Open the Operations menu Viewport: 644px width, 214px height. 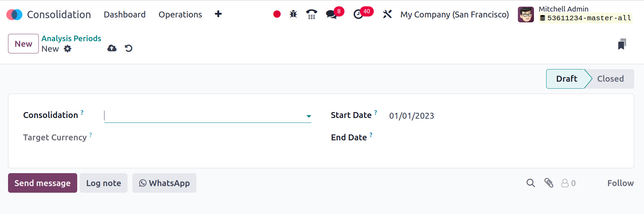180,15
